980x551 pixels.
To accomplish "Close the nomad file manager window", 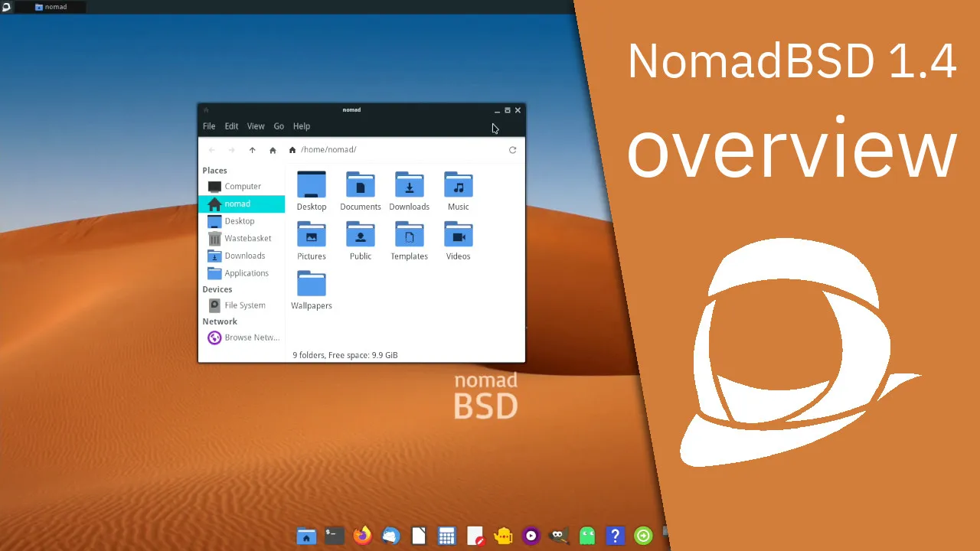I will pyautogui.click(x=518, y=110).
